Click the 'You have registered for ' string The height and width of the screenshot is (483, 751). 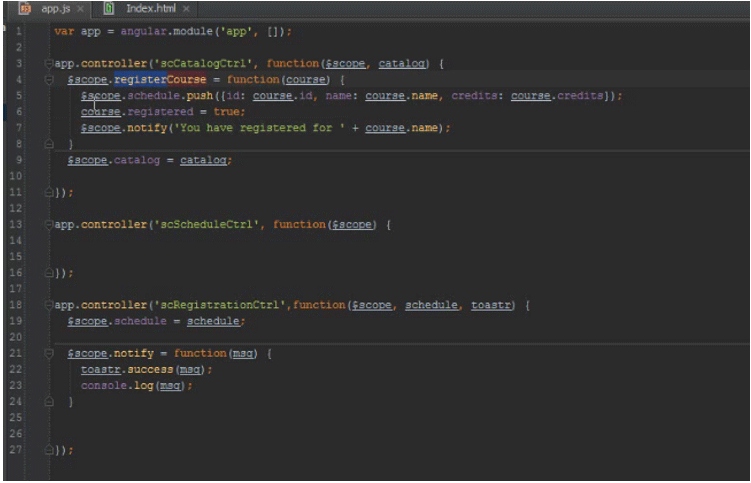(261, 128)
